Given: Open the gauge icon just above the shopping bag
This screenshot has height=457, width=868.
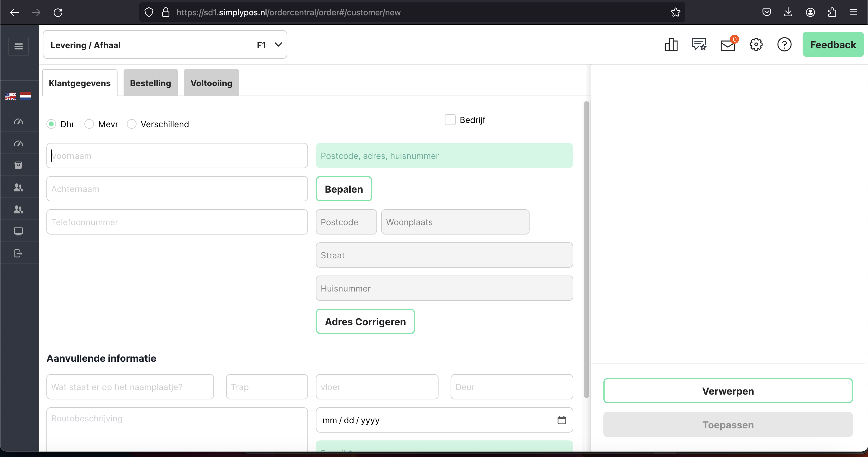Looking at the screenshot, I should (x=18, y=143).
